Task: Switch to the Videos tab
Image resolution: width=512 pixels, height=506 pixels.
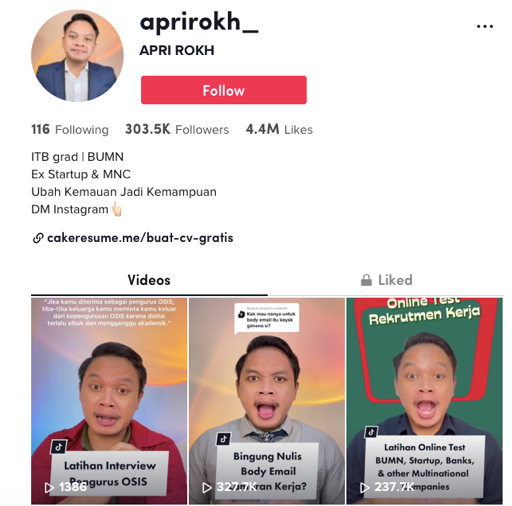Action: 149,280
